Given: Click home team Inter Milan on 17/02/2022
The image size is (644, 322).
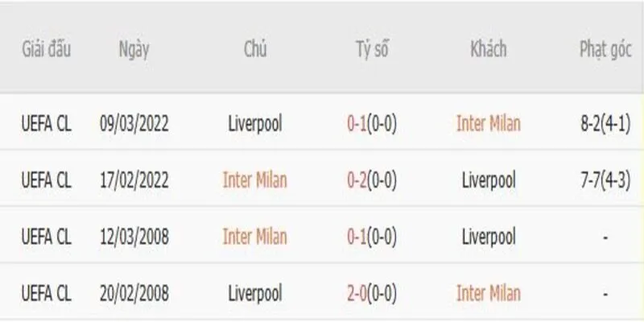Looking at the screenshot, I should [x=255, y=180].
